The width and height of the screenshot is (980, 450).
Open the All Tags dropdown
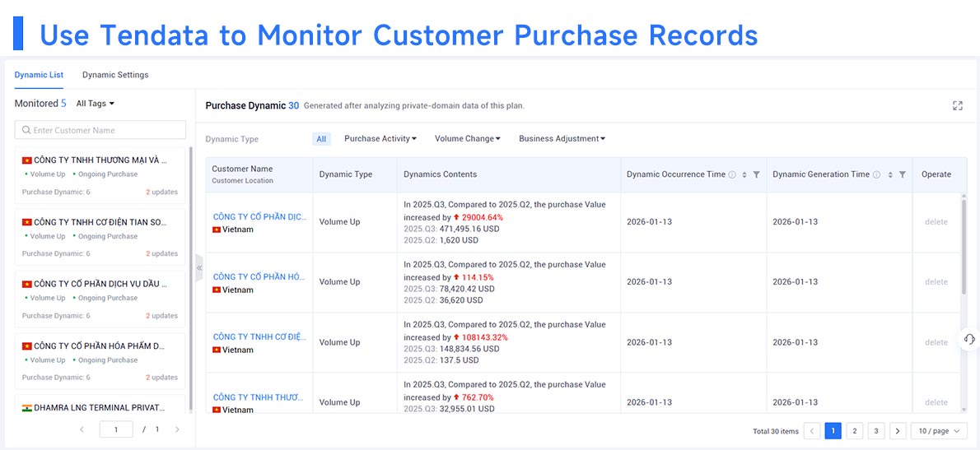pyautogui.click(x=95, y=104)
